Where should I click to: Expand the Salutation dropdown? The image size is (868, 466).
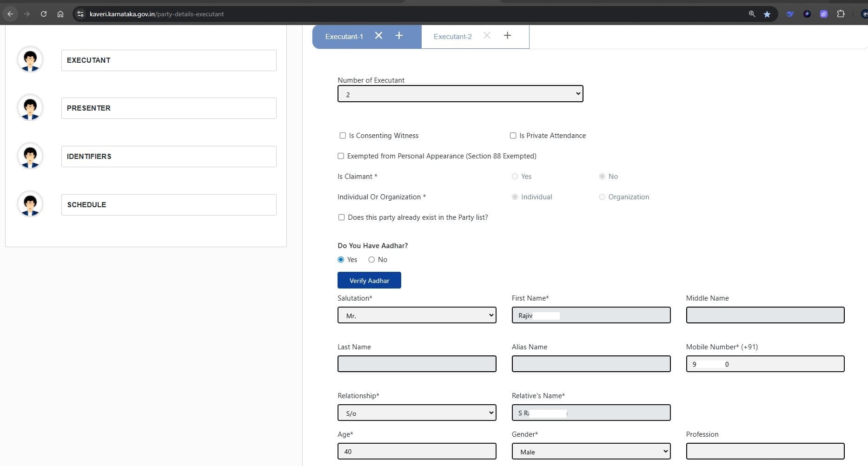coord(417,315)
